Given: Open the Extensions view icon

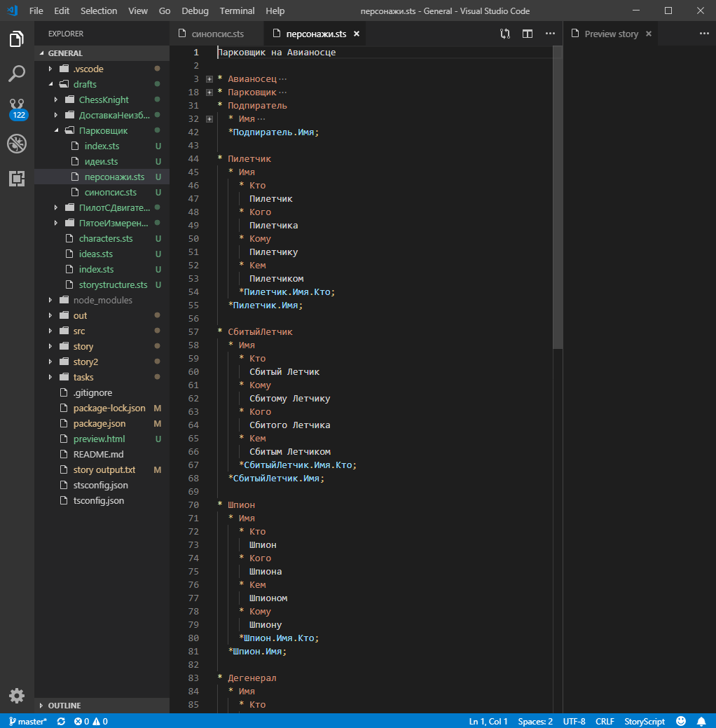Looking at the screenshot, I should tap(17, 178).
